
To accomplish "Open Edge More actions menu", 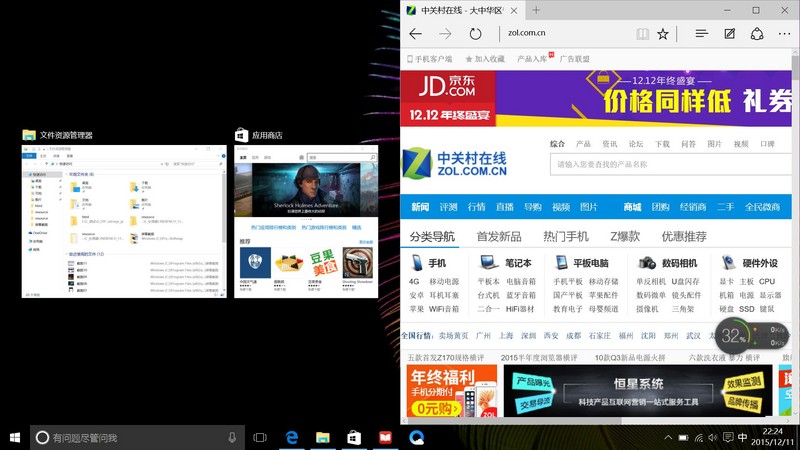I will click(785, 34).
